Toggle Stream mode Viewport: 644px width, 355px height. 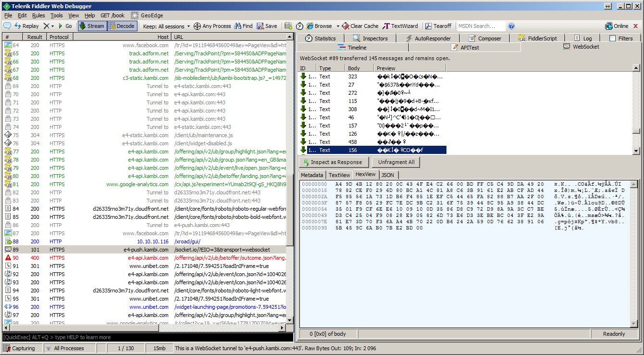coord(91,26)
